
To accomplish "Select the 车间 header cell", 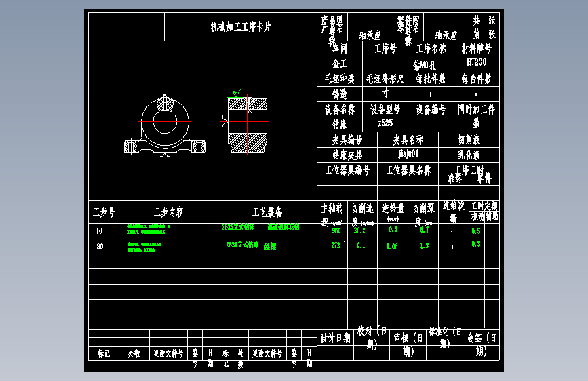I will coord(340,48).
